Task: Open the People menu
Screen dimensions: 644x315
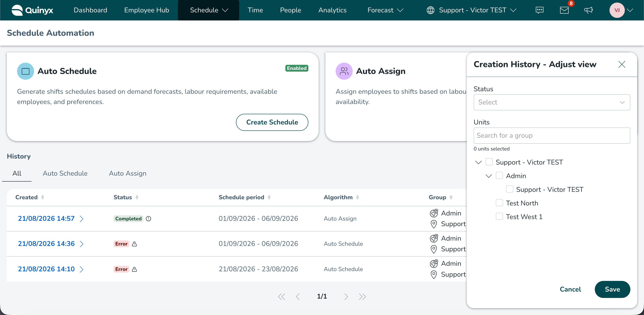Action: pos(290,10)
